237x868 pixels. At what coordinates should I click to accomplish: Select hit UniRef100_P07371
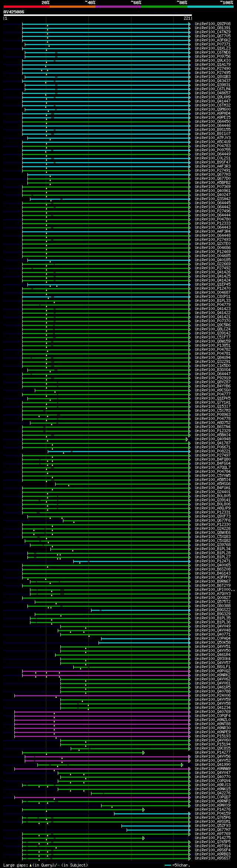(213, 44)
